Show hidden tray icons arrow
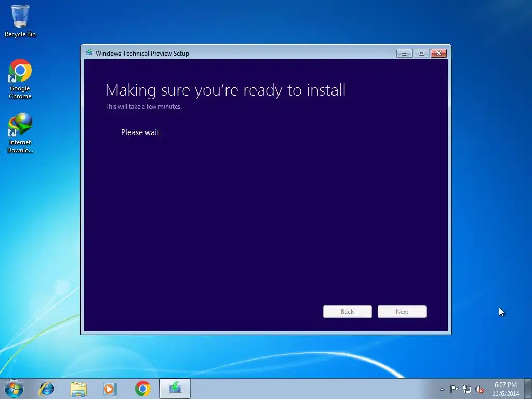The height and width of the screenshot is (399, 532). point(442,389)
